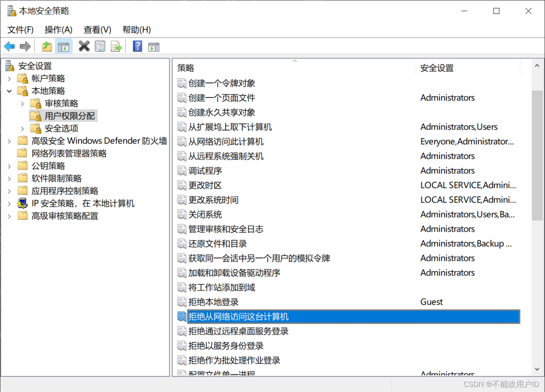
Task: Click the Export list toolbar icon
Action: 116,47
